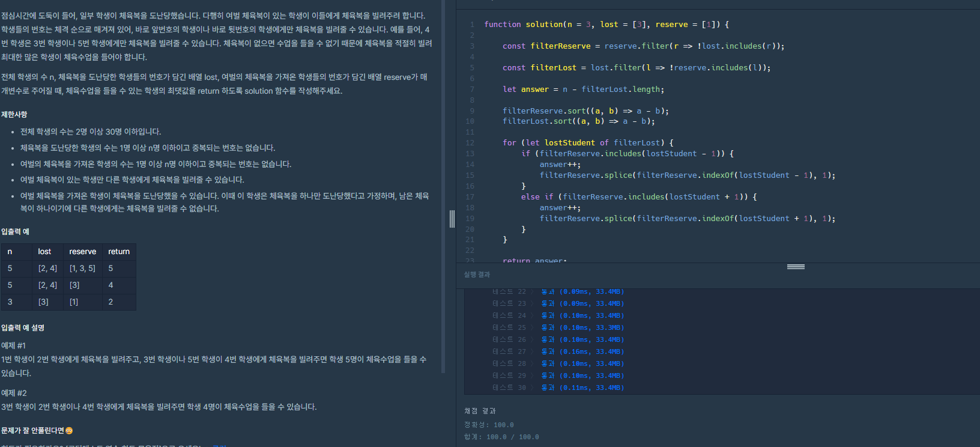Click the 'for (let lostStudent of filterLost)' line
This screenshot has width=980, height=447.
click(588, 143)
